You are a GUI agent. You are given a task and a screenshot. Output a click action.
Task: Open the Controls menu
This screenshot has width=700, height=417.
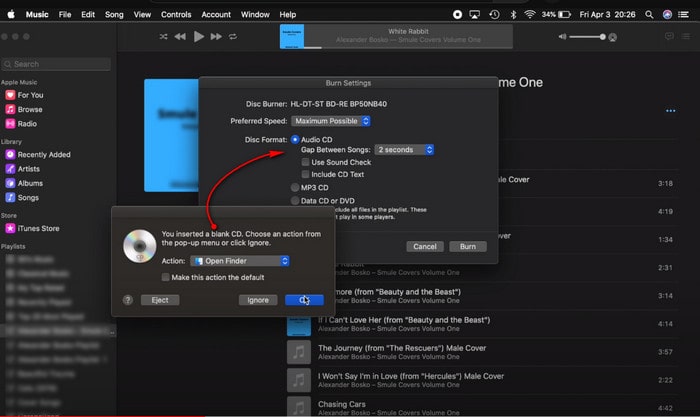pyautogui.click(x=176, y=14)
